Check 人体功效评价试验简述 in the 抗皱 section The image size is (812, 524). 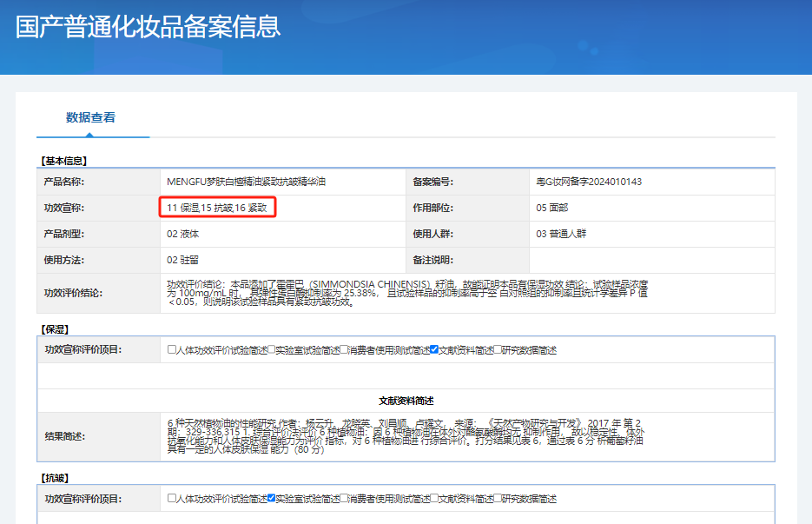172,499
